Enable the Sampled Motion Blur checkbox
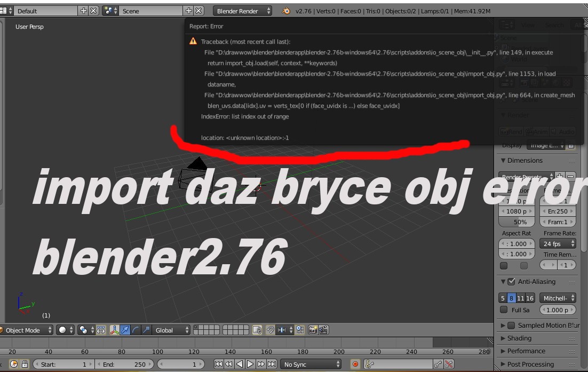Screen dimensions: 588x372 [511, 326]
